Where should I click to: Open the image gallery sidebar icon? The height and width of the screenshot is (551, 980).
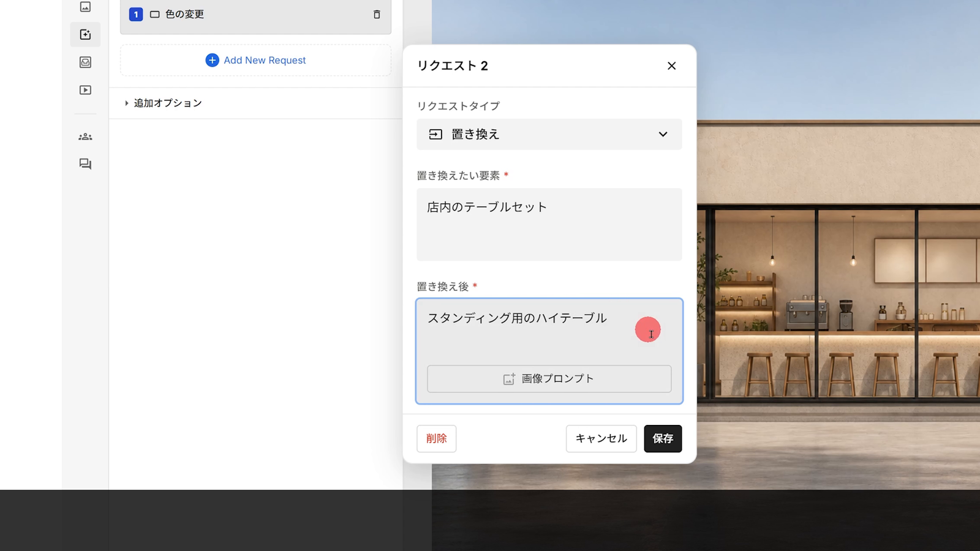[85, 62]
